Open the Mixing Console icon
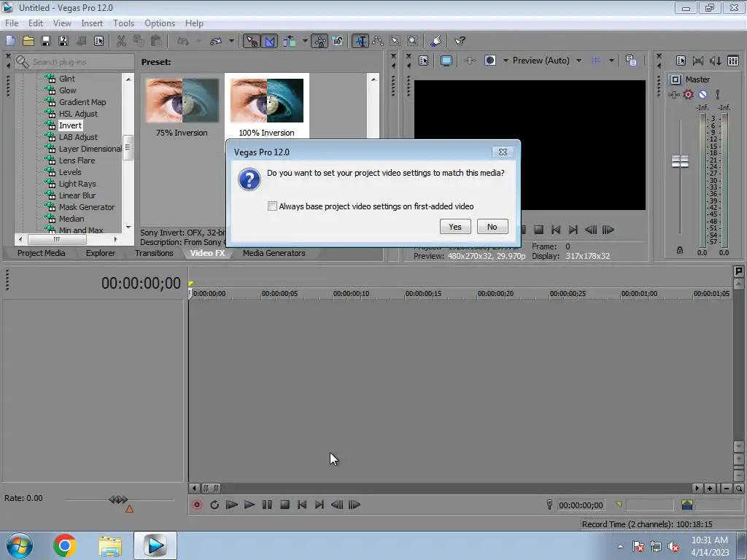The height and width of the screenshot is (560, 747). click(733, 61)
